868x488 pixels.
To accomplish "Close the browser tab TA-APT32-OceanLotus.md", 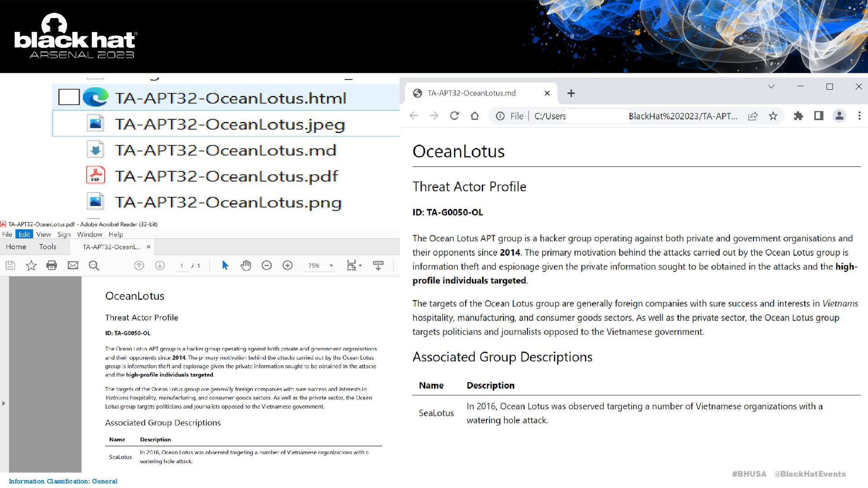I will pos(547,93).
